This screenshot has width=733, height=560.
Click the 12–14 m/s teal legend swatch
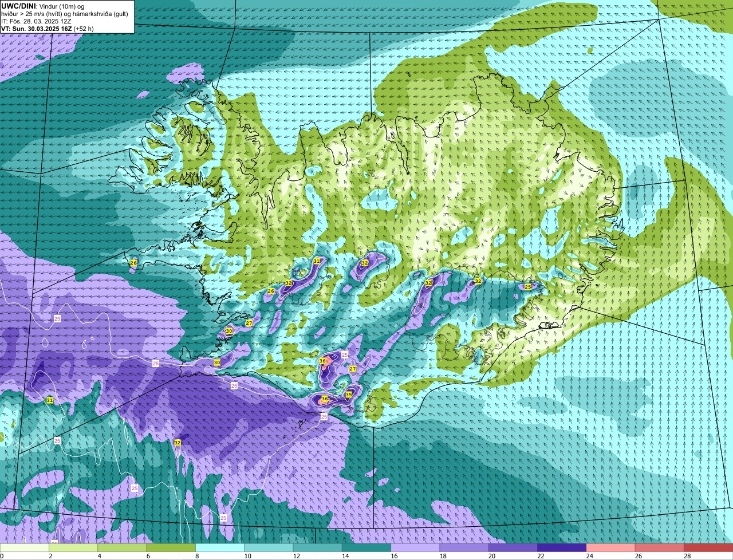[318, 547]
